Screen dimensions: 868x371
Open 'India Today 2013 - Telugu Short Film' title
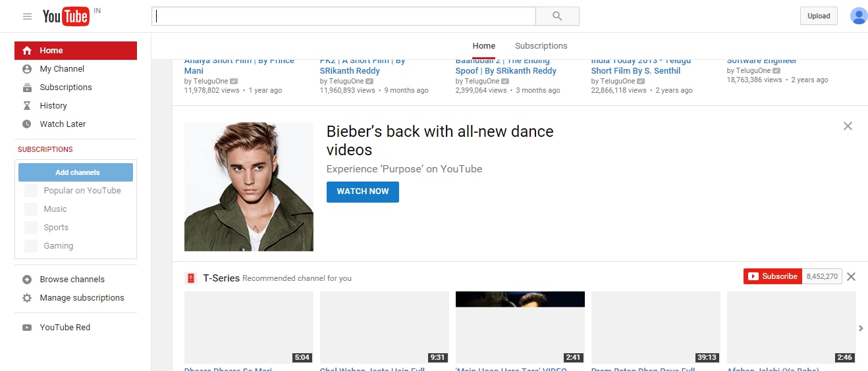click(641, 66)
